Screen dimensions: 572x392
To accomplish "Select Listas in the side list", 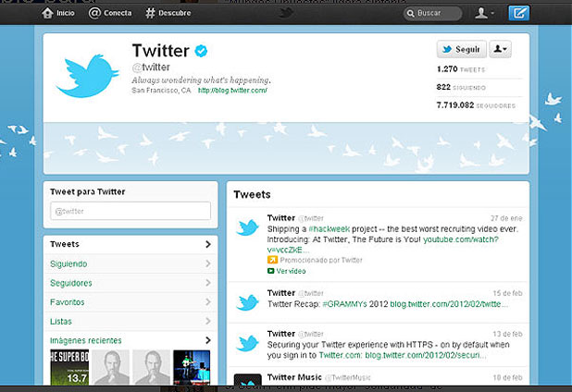I will [131, 322].
